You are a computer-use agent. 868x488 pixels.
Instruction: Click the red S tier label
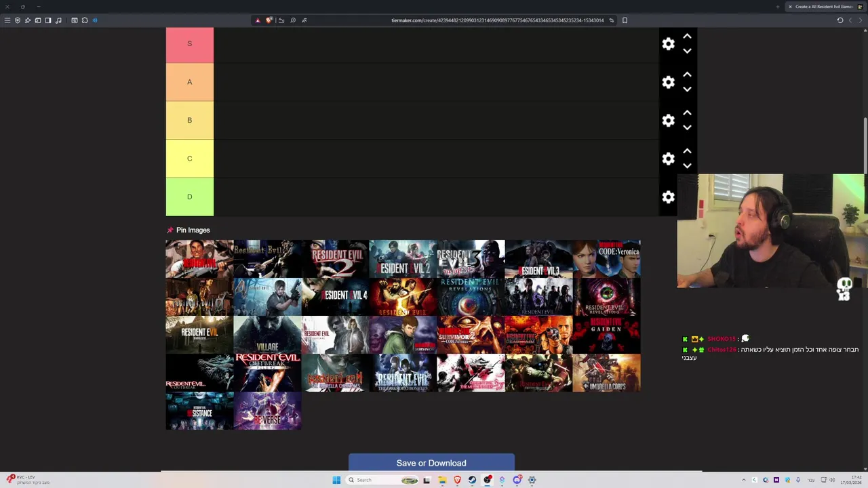click(189, 44)
